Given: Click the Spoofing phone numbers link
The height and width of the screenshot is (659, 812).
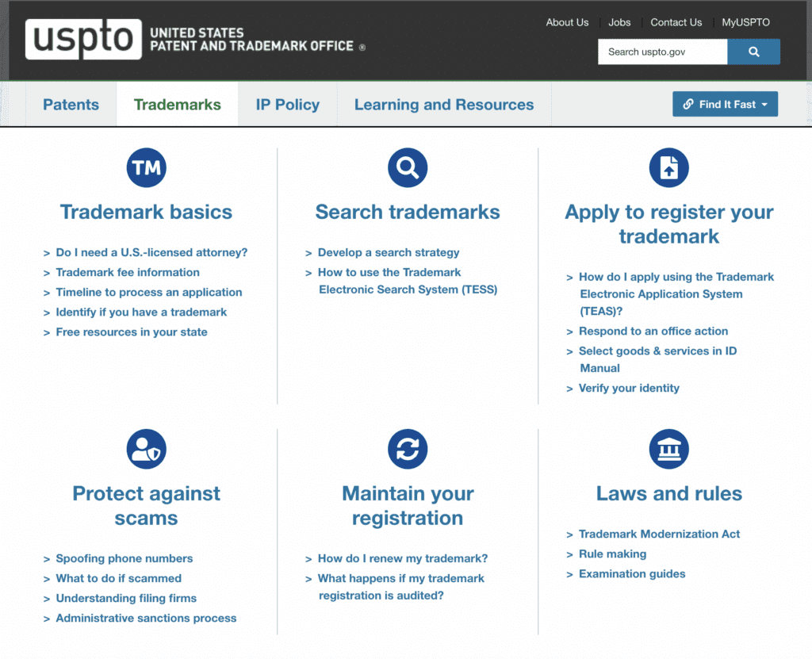Looking at the screenshot, I should pos(123,558).
